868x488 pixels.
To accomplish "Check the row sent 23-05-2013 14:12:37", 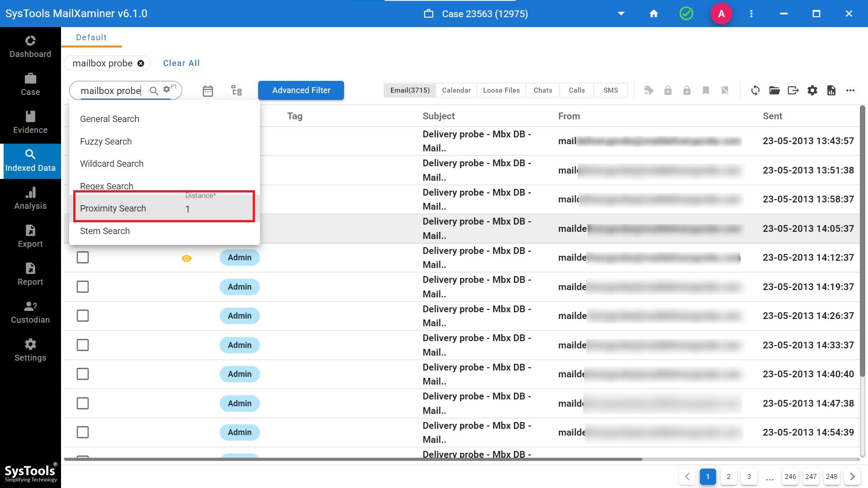I will point(83,258).
